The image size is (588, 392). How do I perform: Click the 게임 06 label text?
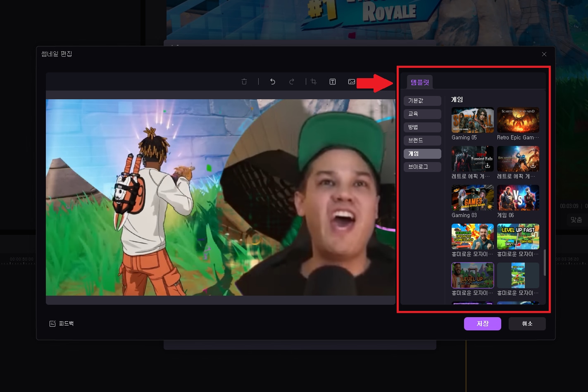tap(505, 215)
